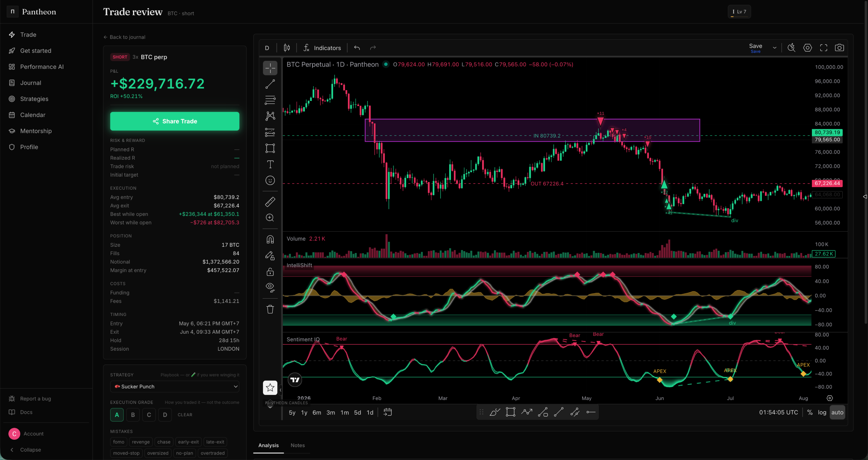
Task: Toggle hide all drawings eye icon
Action: (270, 288)
